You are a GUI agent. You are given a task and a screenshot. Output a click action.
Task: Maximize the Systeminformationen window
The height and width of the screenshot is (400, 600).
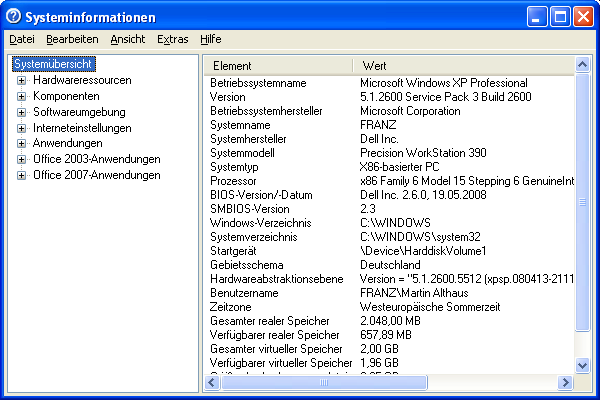561,16
